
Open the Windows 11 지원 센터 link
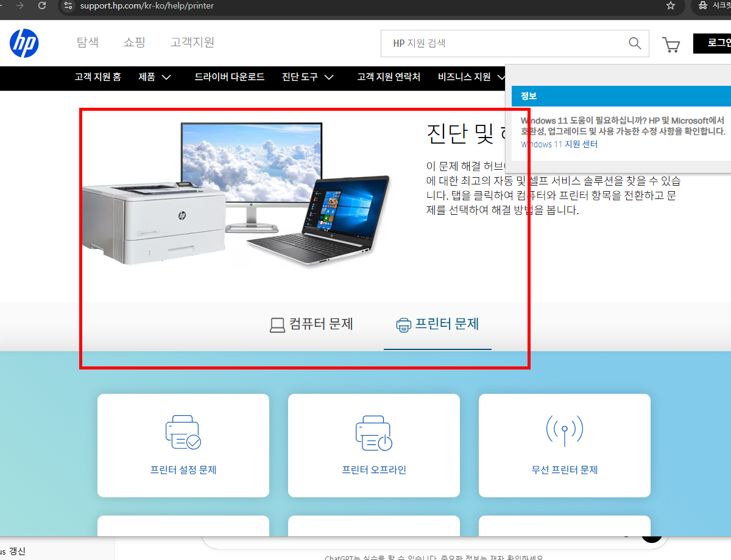(x=559, y=144)
